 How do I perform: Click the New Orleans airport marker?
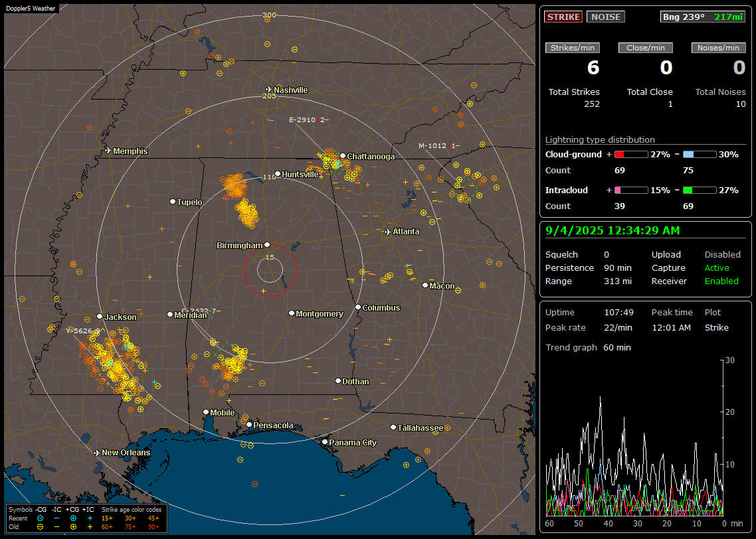(96, 453)
